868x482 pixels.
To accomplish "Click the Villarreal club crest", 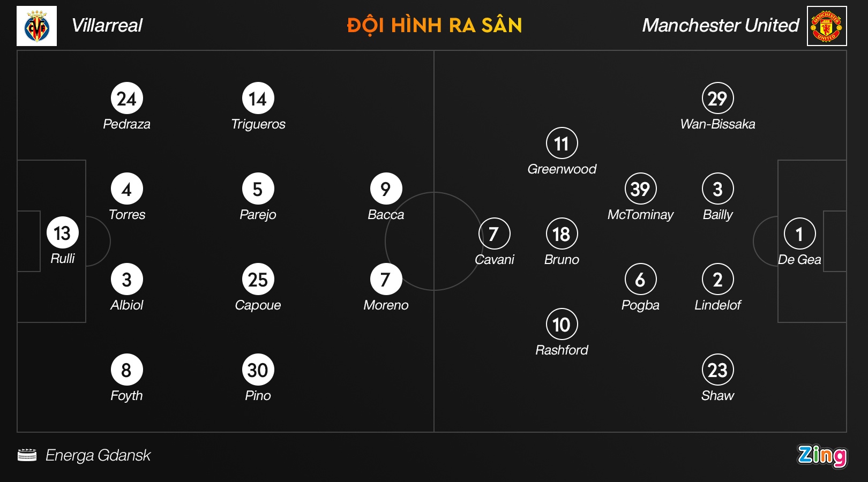I will pos(36,26).
